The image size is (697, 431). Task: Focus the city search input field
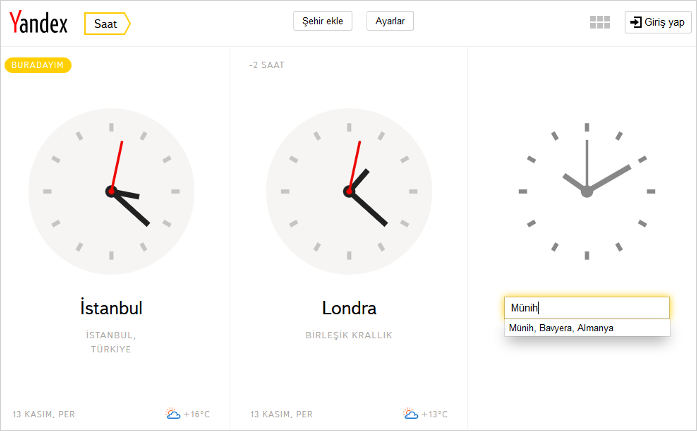click(x=587, y=307)
